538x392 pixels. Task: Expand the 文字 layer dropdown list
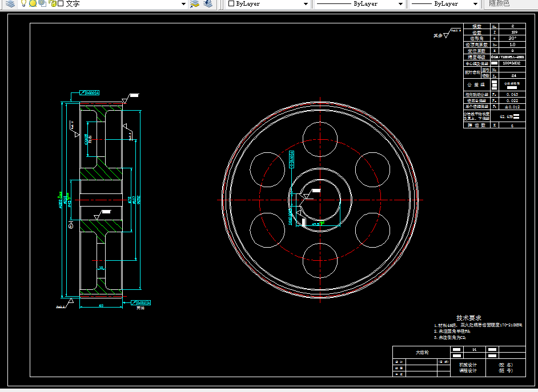(x=183, y=4)
